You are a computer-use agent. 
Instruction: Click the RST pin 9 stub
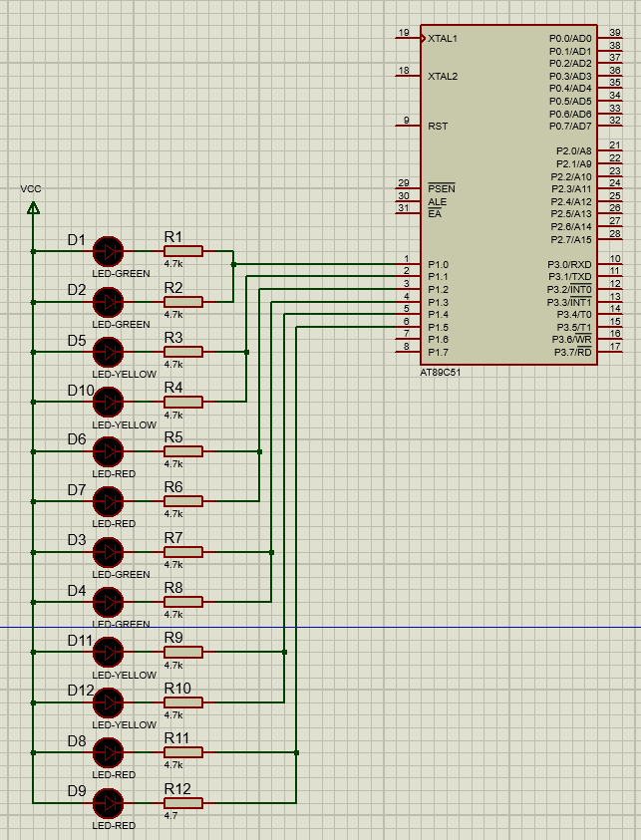(x=407, y=127)
